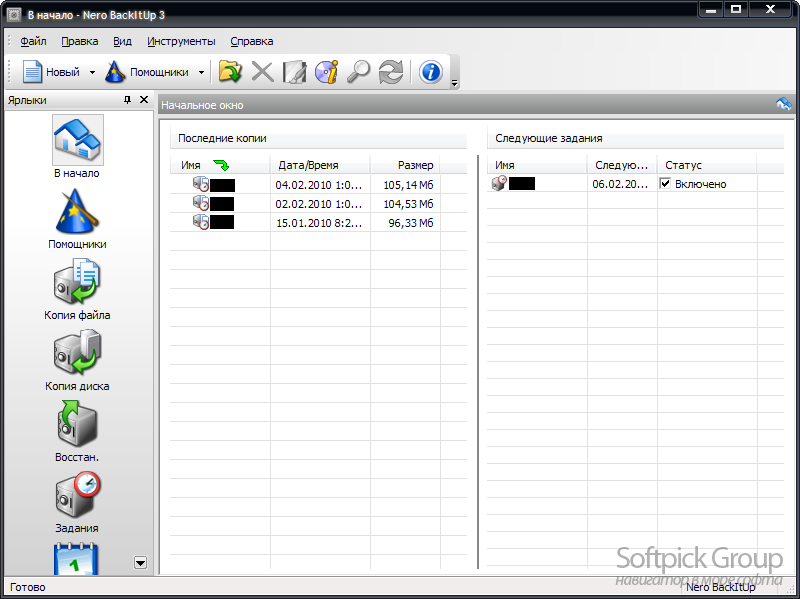Click the delete X toolbar icon
This screenshot has height=599, width=800.
[262, 72]
